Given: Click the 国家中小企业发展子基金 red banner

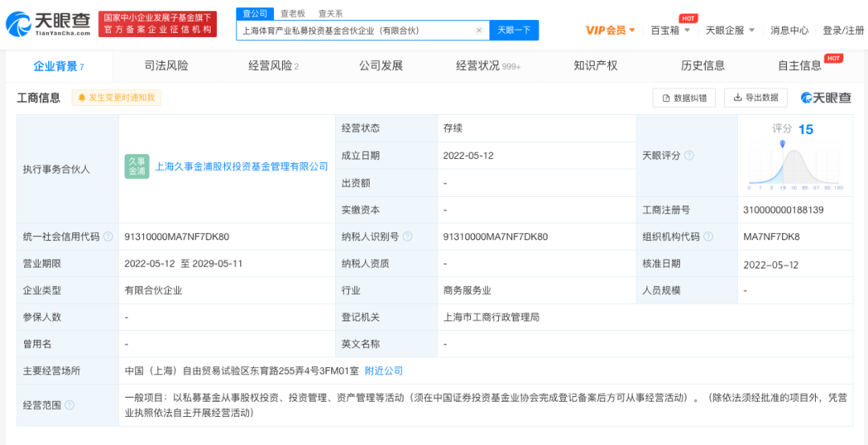Looking at the screenshot, I should (x=158, y=24).
